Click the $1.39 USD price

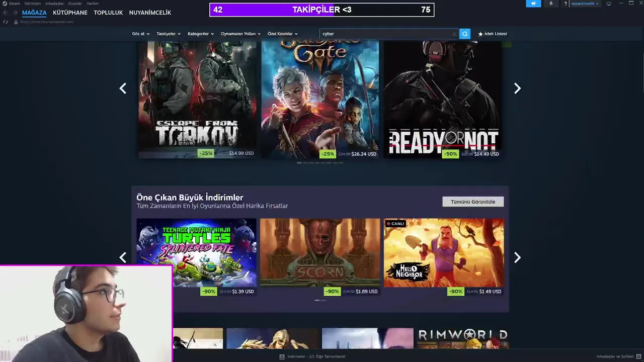point(243,292)
